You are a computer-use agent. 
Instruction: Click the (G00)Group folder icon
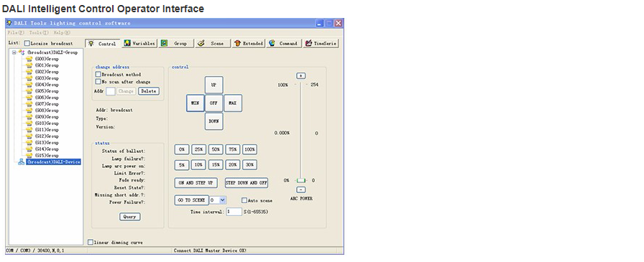pyautogui.click(x=29, y=59)
